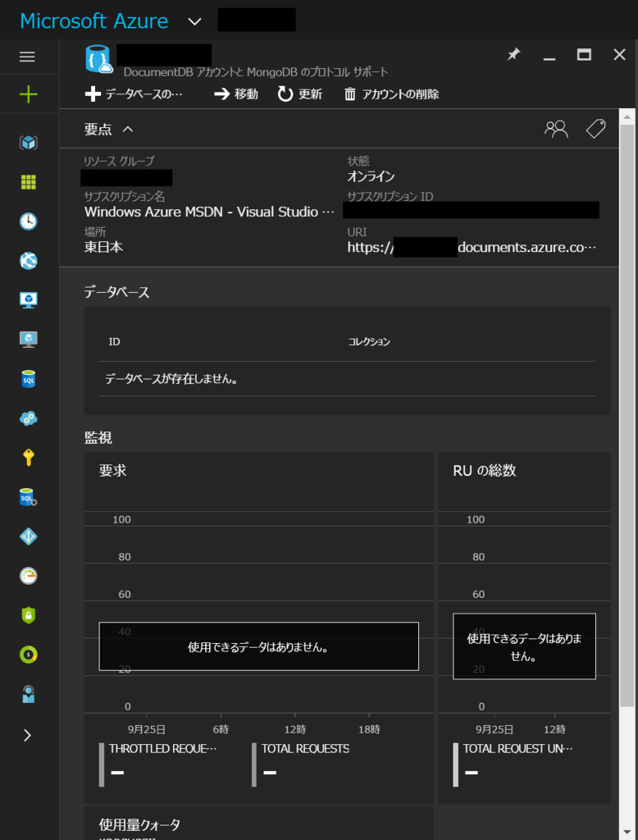
Task: Expand More services chevron in sidebar
Action: (x=27, y=736)
